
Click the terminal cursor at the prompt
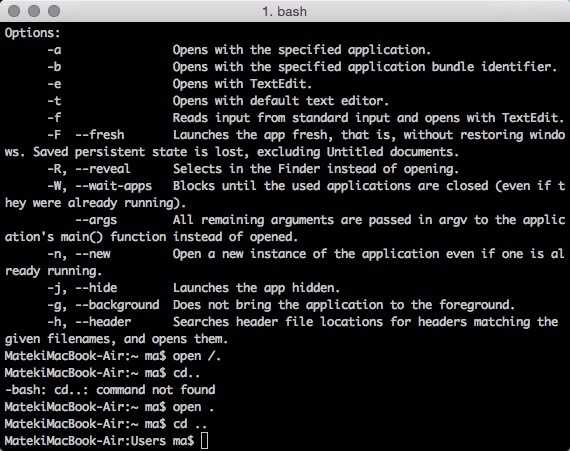coord(205,441)
